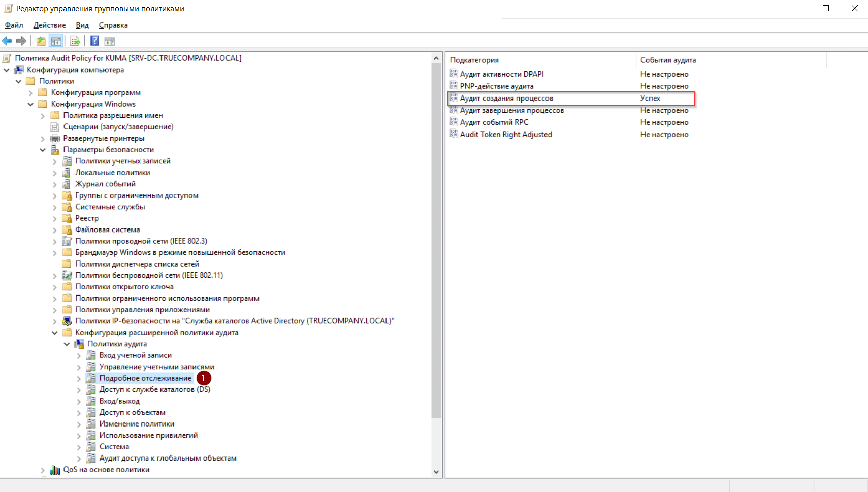Click the tree pane scroll down arrow
The height and width of the screenshot is (492, 868).
click(x=436, y=472)
